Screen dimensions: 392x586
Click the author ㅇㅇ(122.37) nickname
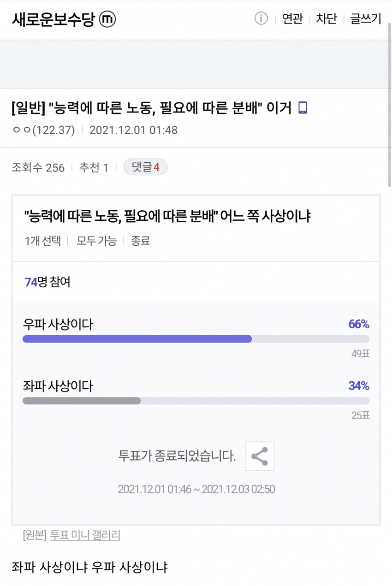pyautogui.click(x=43, y=130)
